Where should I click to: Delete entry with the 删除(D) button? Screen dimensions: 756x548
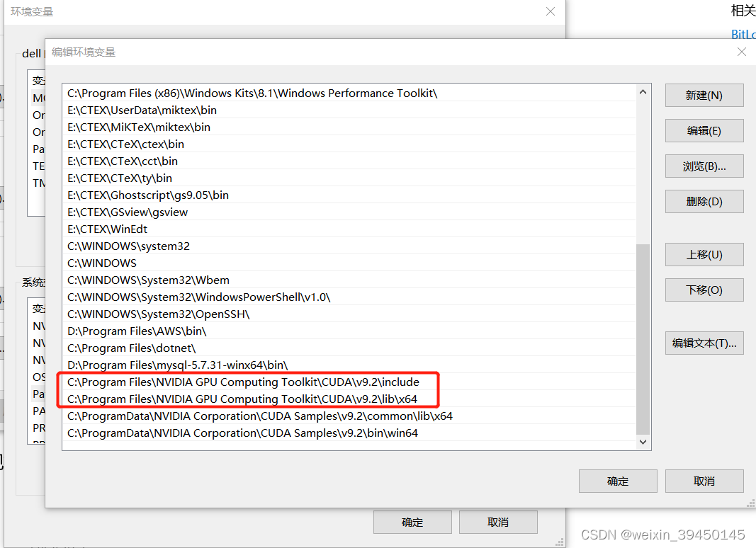pyautogui.click(x=704, y=202)
